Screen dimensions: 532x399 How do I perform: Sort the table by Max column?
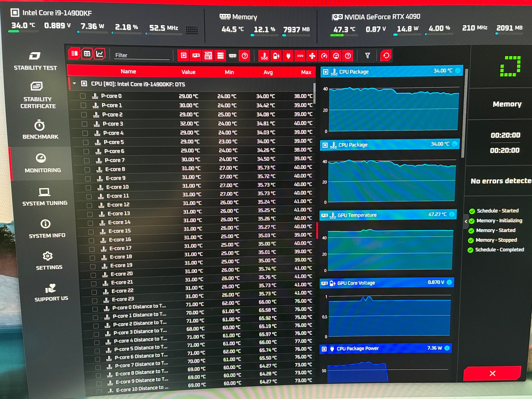tap(306, 72)
